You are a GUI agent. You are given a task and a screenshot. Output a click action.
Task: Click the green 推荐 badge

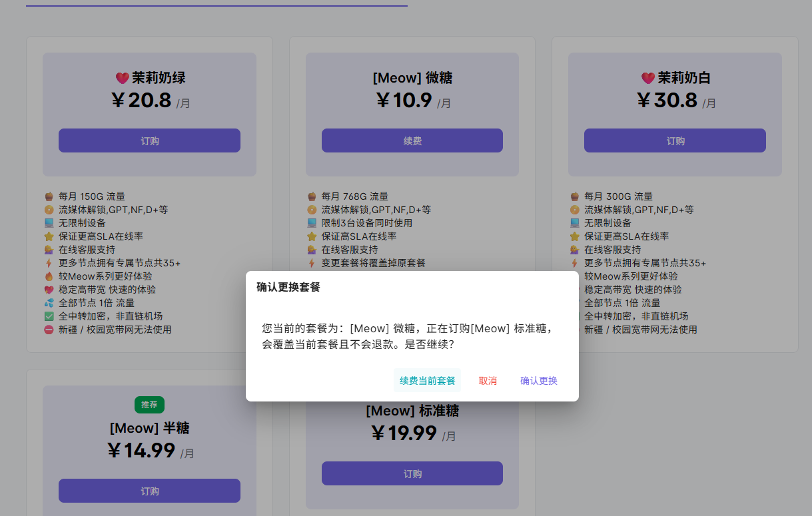(149, 404)
